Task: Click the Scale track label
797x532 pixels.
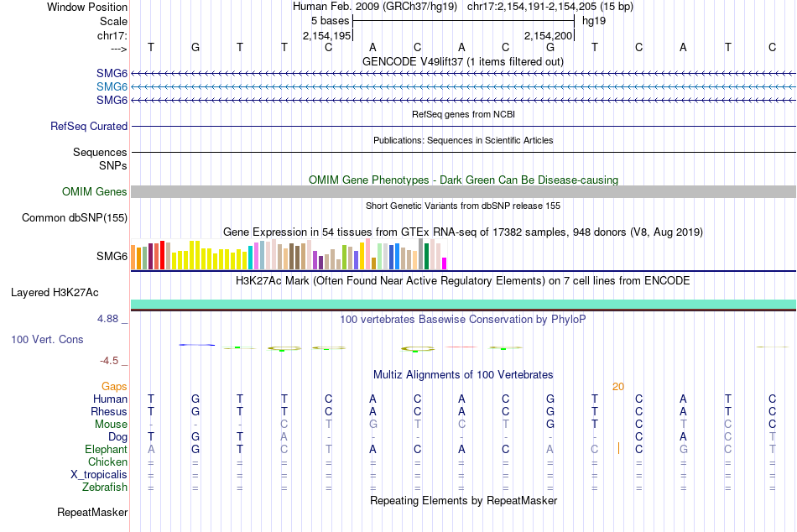Action: [x=113, y=21]
